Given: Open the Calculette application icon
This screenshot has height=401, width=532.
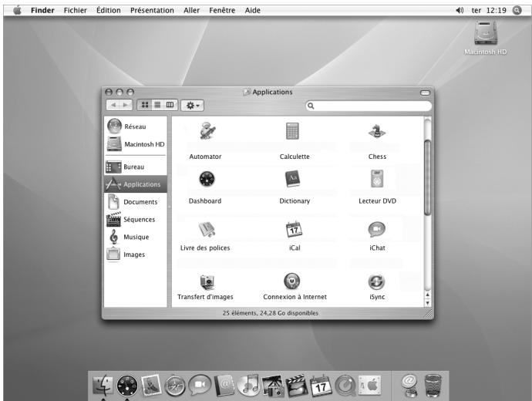Looking at the screenshot, I should [292, 131].
